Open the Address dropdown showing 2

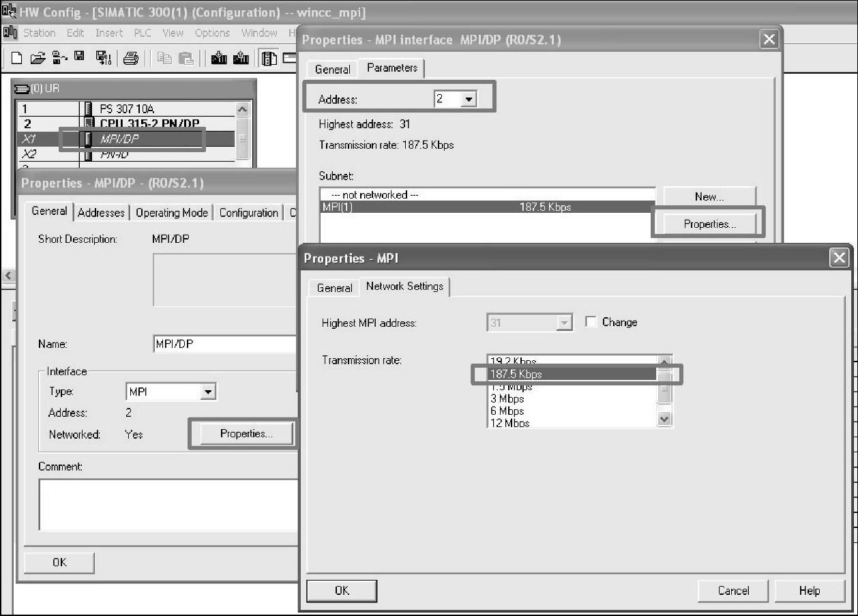click(467, 100)
